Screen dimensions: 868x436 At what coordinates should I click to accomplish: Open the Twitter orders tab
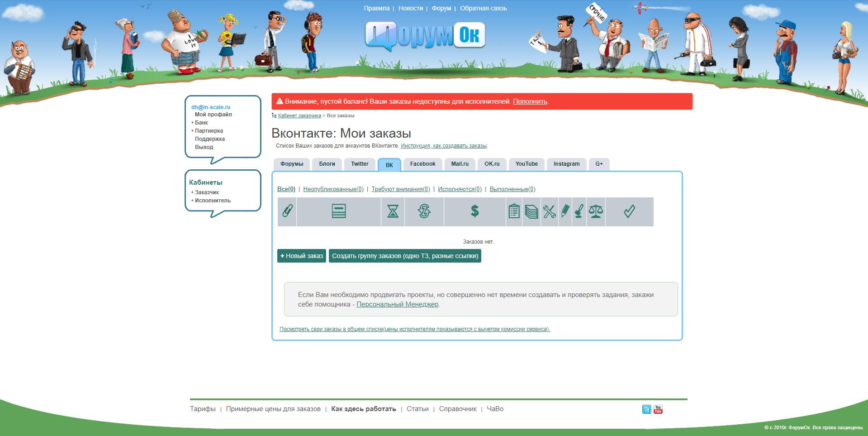(360, 164)
